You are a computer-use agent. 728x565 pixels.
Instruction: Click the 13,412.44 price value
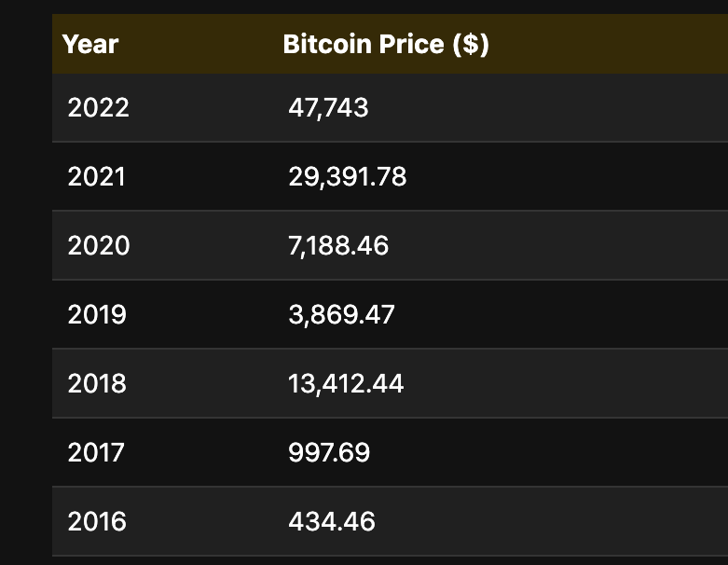(x=346, y=383)
